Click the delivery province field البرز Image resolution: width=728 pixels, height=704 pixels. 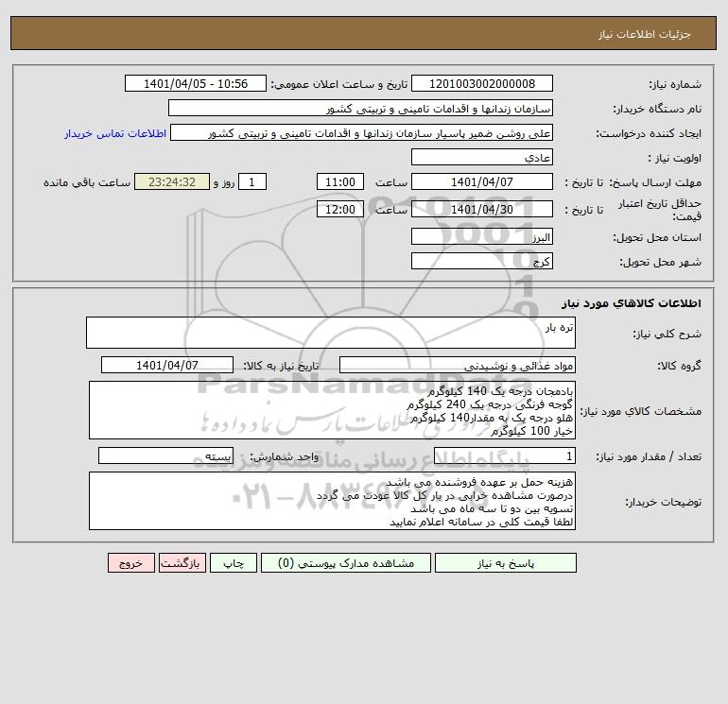[x=482, y=236]
